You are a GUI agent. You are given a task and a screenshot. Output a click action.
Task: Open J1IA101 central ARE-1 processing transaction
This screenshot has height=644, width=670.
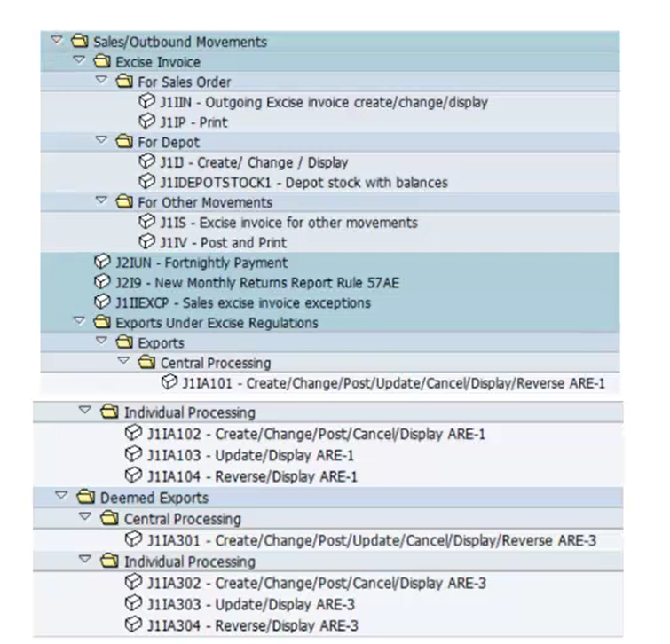(x=393, y=383)
